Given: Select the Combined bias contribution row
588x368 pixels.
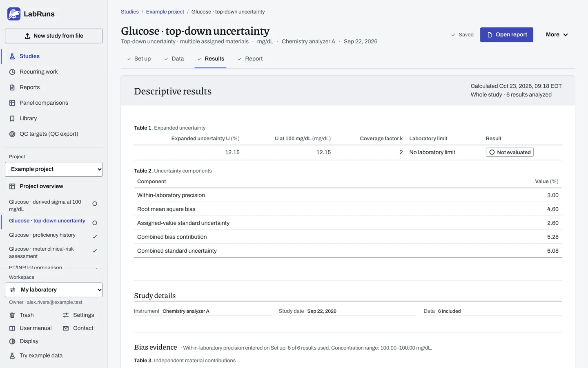Looking at the screenshot, I should coord(348,237).
